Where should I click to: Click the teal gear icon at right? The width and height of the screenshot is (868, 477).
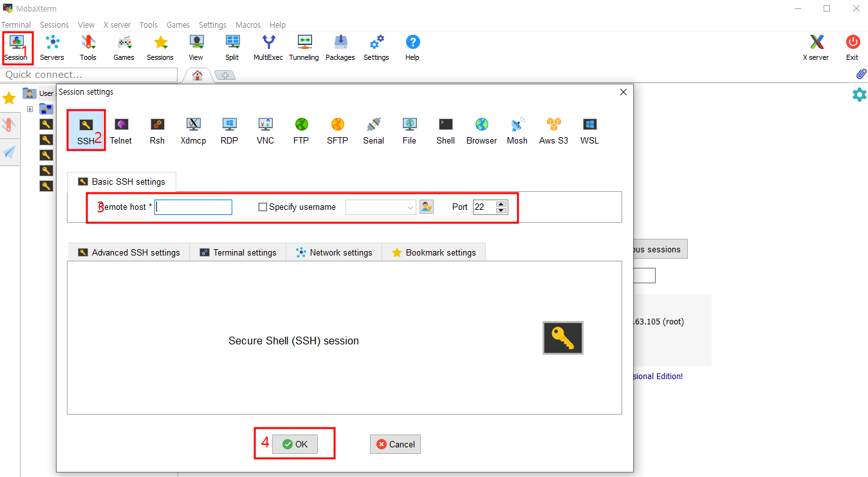coord(859,95)
